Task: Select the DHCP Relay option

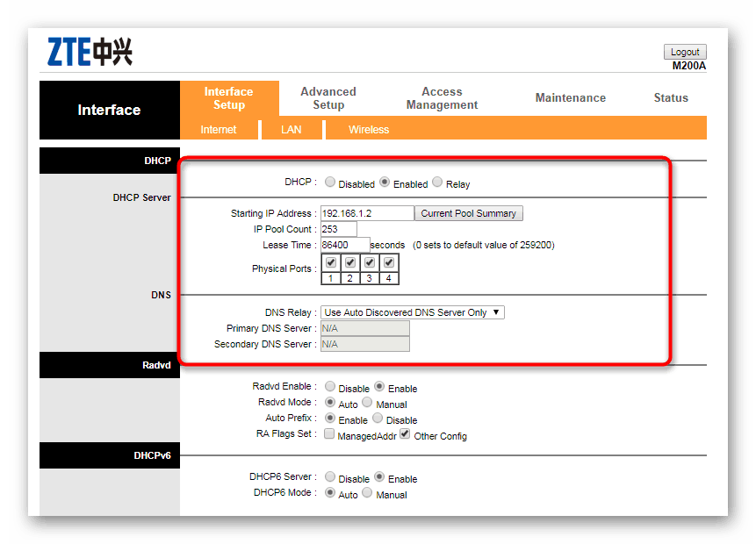Action: (437, 182)
